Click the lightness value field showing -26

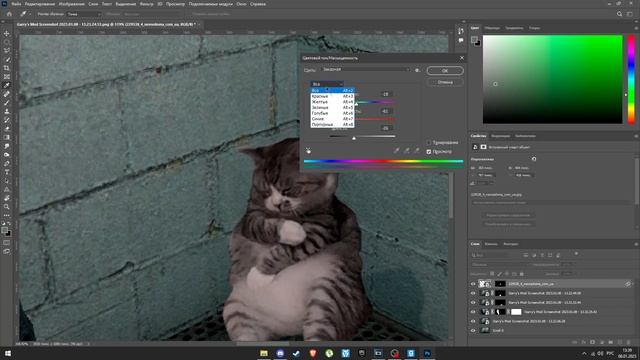pos(385,128)
